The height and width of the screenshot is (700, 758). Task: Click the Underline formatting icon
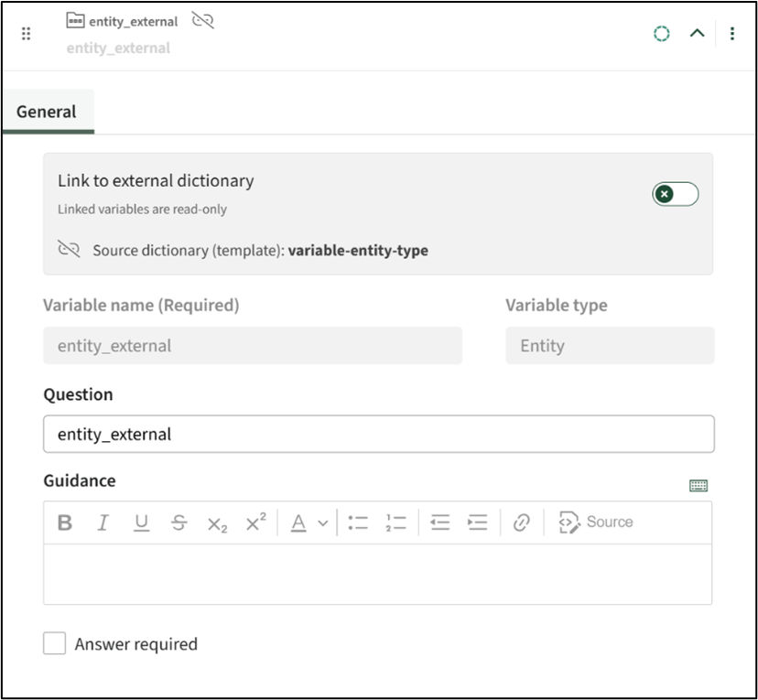click(x=141, y=522)
